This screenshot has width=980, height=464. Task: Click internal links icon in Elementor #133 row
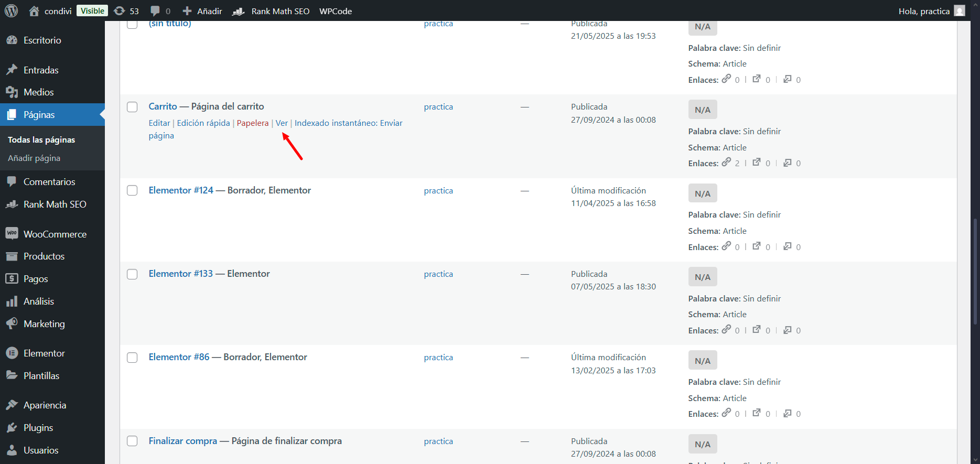726,329
